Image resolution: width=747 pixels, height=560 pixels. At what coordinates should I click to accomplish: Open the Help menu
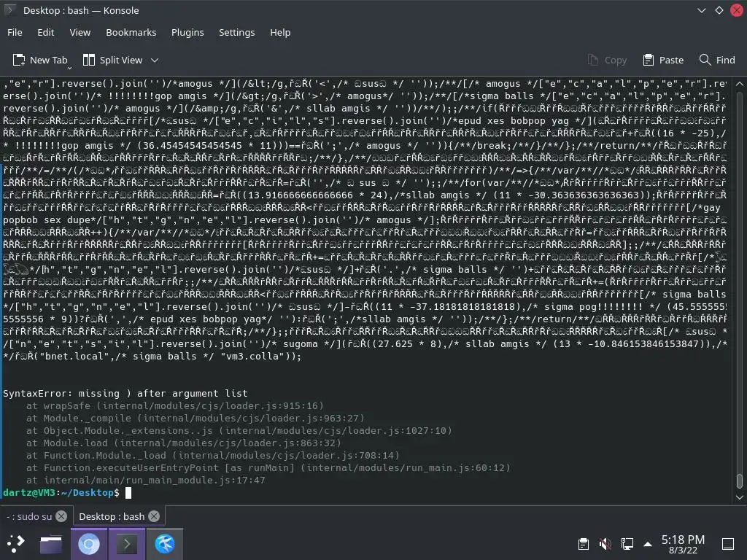[x=280, y=32]
